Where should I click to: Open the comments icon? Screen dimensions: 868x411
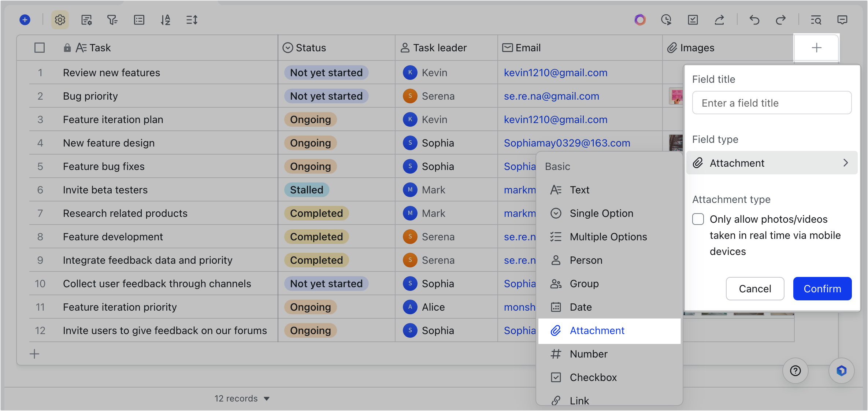(842, 20)
